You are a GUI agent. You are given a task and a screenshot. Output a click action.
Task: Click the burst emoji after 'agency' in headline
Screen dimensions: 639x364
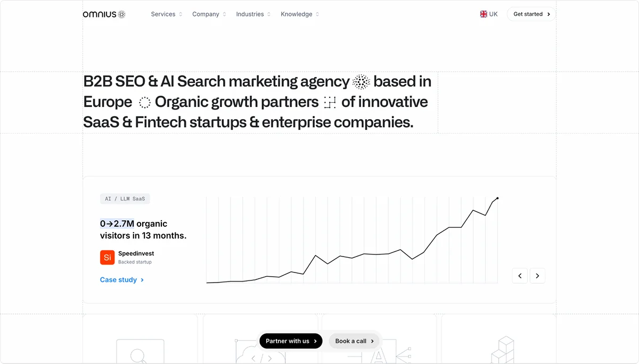pos(361,81)
